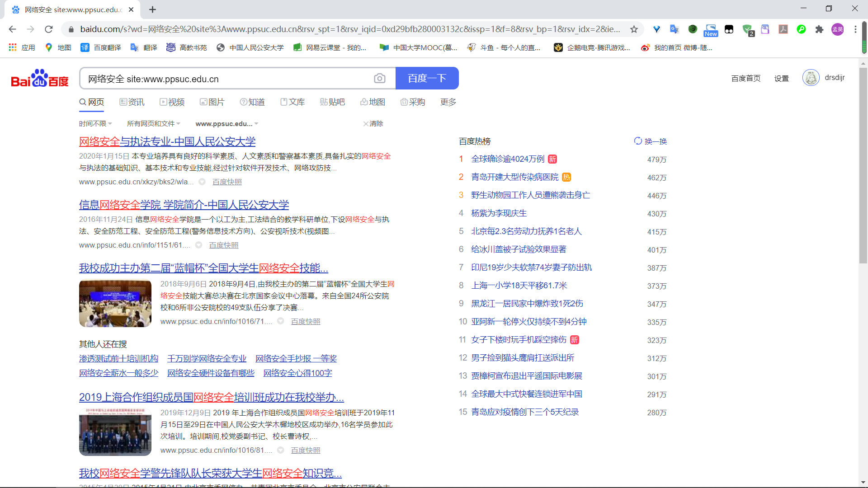
Task: Open 企鹅电竞 bookmark
Action: point(592,47)
